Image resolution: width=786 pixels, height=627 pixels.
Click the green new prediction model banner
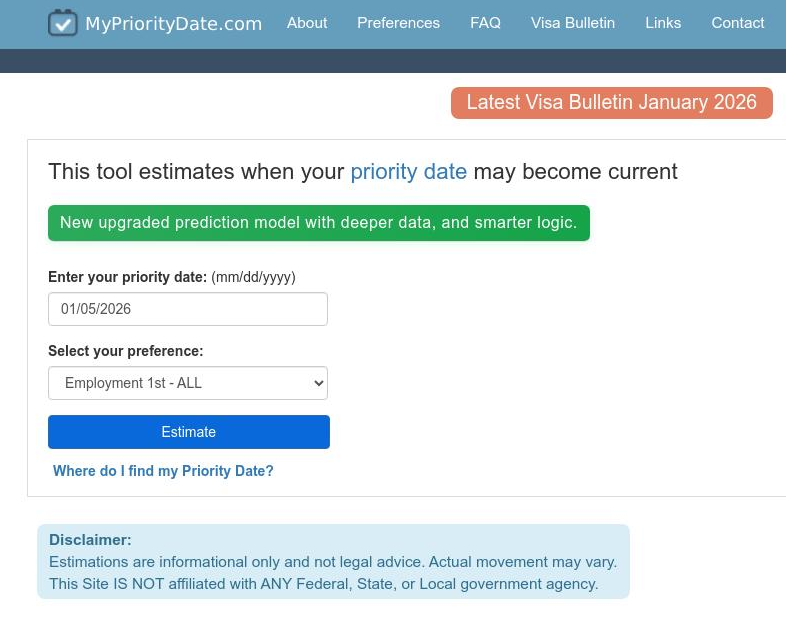318,223
